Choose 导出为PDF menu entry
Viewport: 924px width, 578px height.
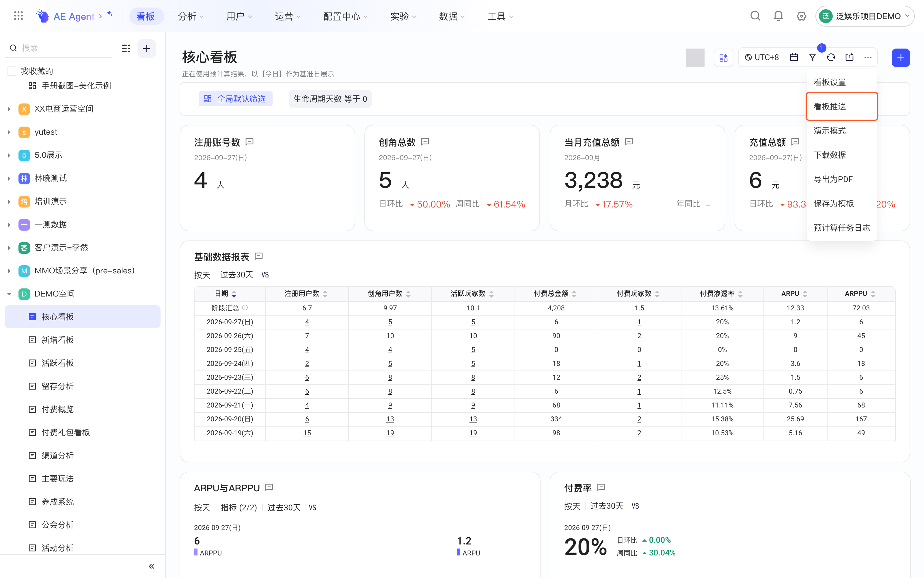click(x=841, y=179)
